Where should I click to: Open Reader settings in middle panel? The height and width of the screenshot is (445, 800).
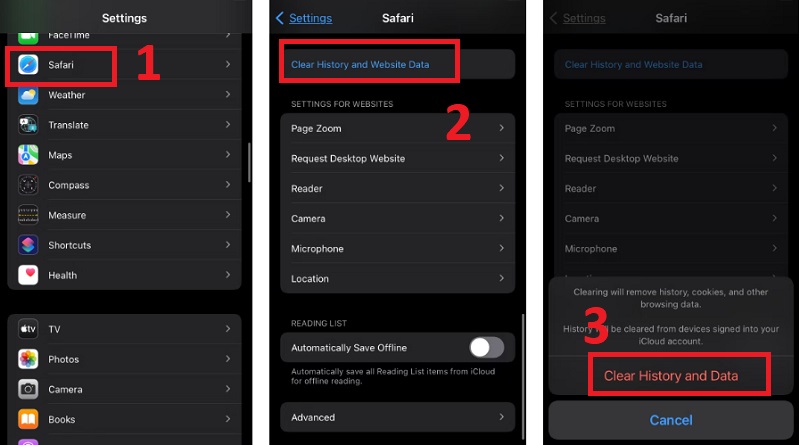306,189
